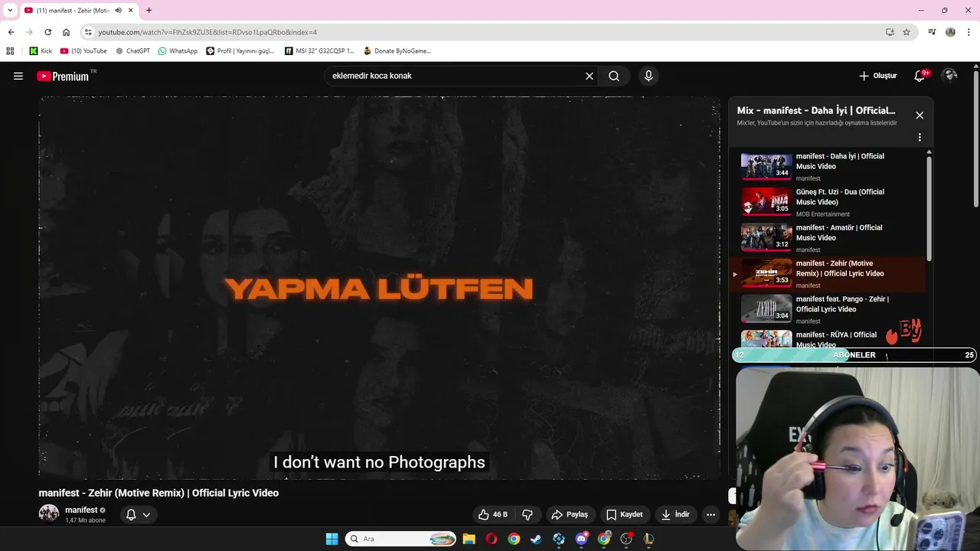
Task: Open Chrome tab search dropdown
Action: (9, 11)
